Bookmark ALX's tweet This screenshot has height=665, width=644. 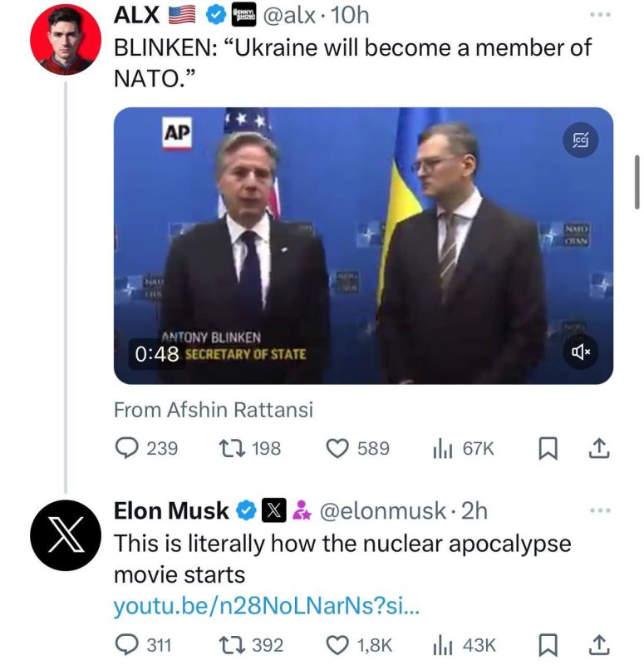548,447
